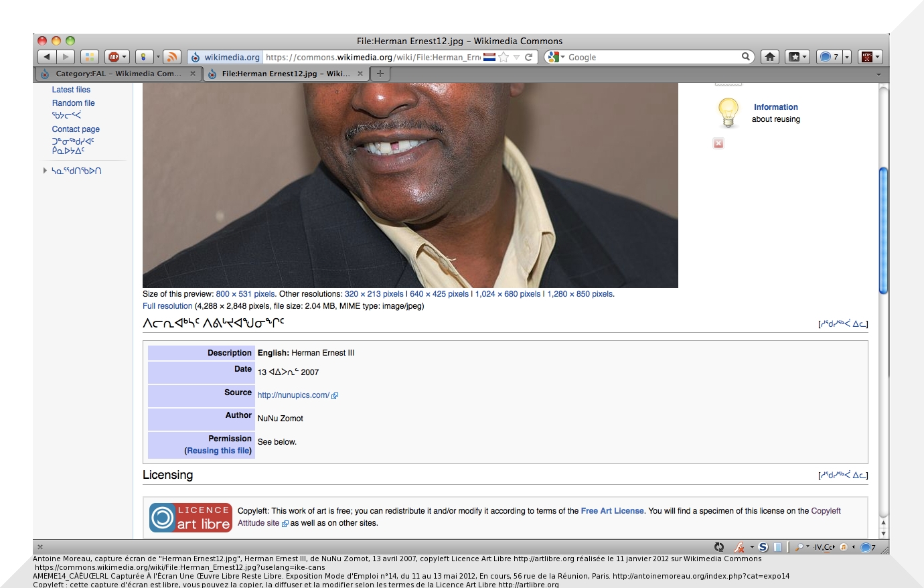Click the orange RSS feed icon

coord(172,57)
